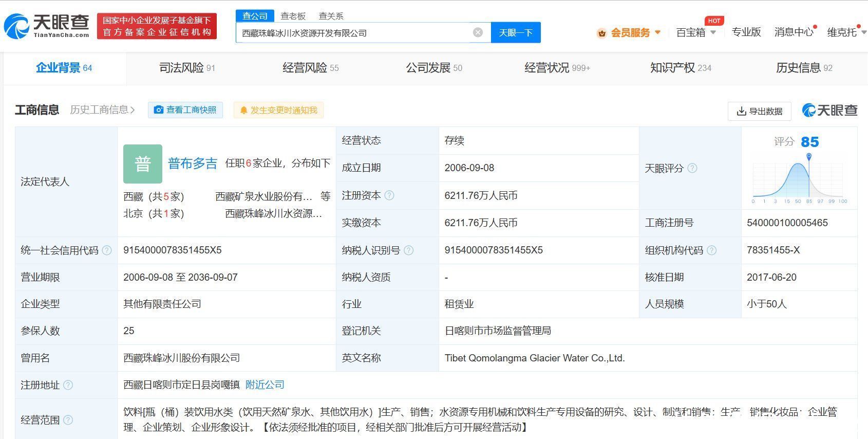868x439 pixels.
Task: Switch to the 查关系 search tab
Action: click(x=331, y=16)
